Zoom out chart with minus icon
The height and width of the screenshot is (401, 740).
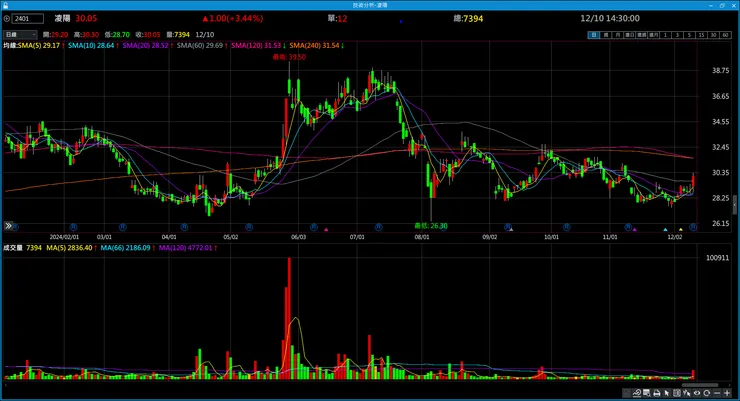click(717, 393)
